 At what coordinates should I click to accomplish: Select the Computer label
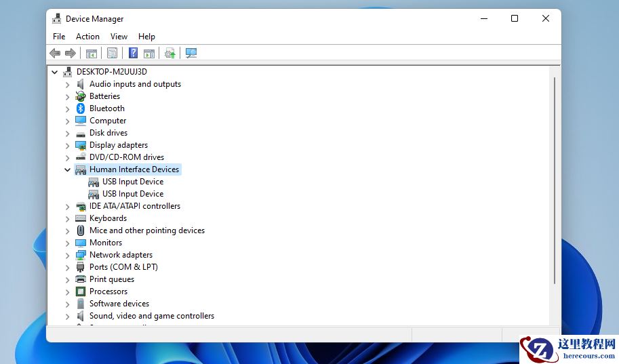[108, 121]
